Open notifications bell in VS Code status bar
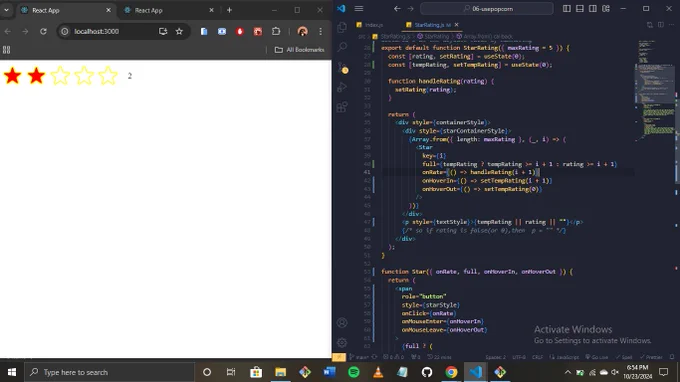 pyautogui.click(x=672, y=357)
